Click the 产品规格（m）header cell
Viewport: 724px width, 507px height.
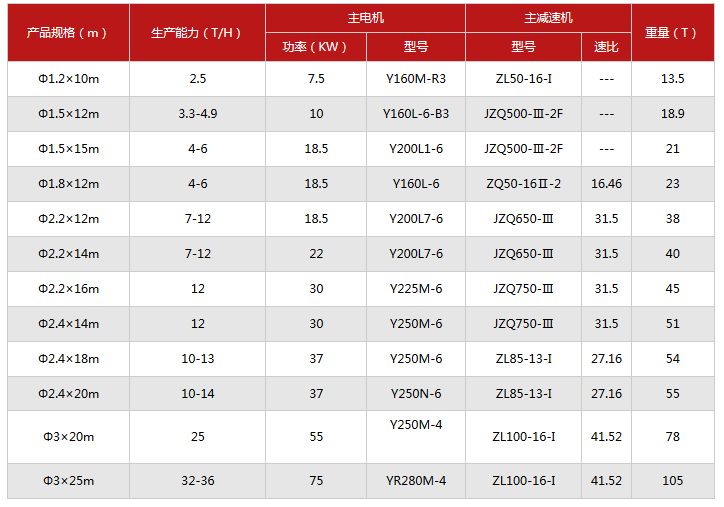point(68,32)
